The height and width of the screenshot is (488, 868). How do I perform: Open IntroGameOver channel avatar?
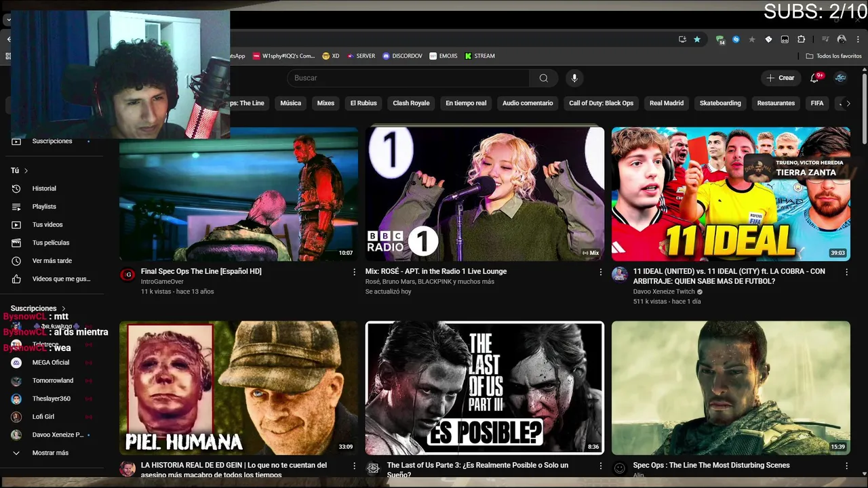[x=127, y=274]
